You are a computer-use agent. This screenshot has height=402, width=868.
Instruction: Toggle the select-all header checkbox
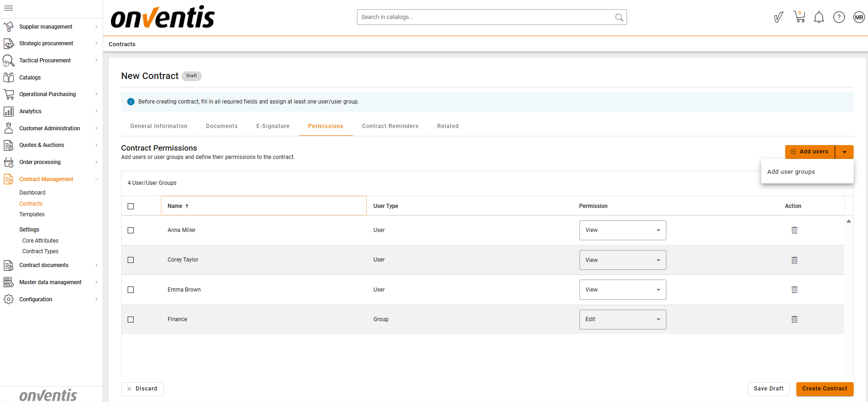131,206
